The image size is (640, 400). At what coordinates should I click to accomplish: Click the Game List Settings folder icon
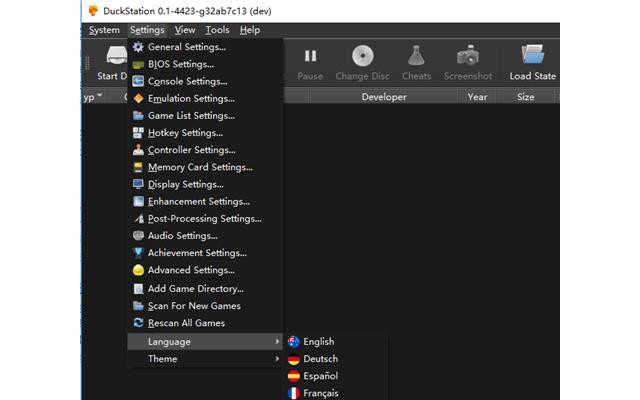[138, 116]
